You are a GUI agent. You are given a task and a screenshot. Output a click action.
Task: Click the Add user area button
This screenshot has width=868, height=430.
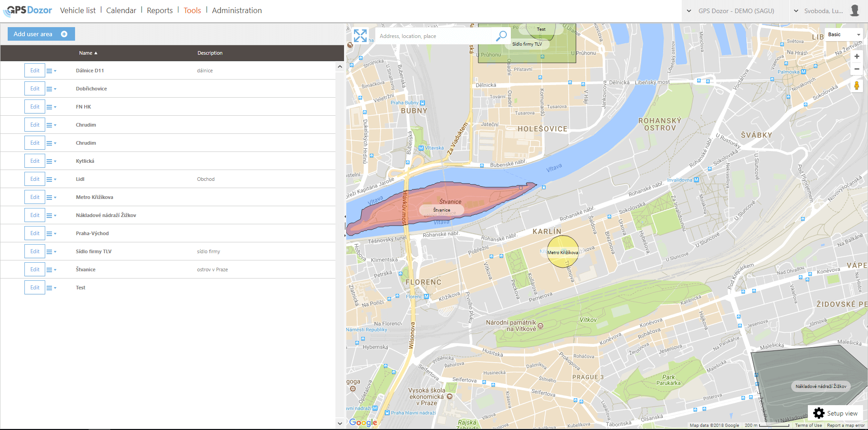tap(41, 34)
